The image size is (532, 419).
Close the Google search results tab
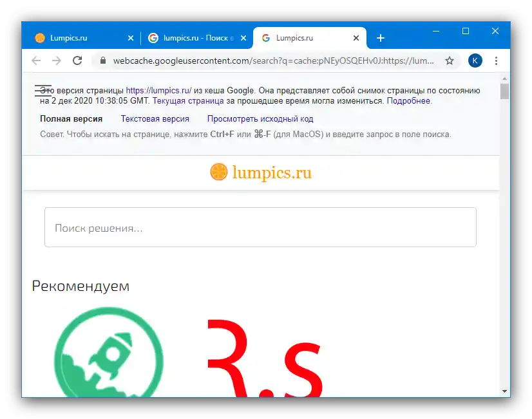[x=243, y=38]
